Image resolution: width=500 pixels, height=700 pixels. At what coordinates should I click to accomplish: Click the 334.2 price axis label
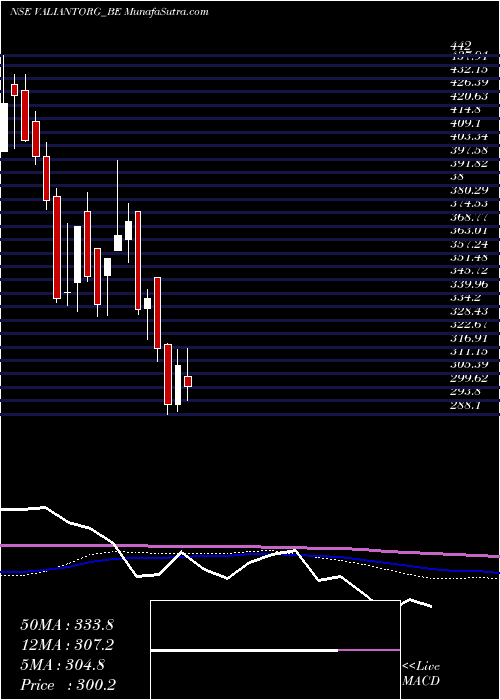(x=466, y=297)
